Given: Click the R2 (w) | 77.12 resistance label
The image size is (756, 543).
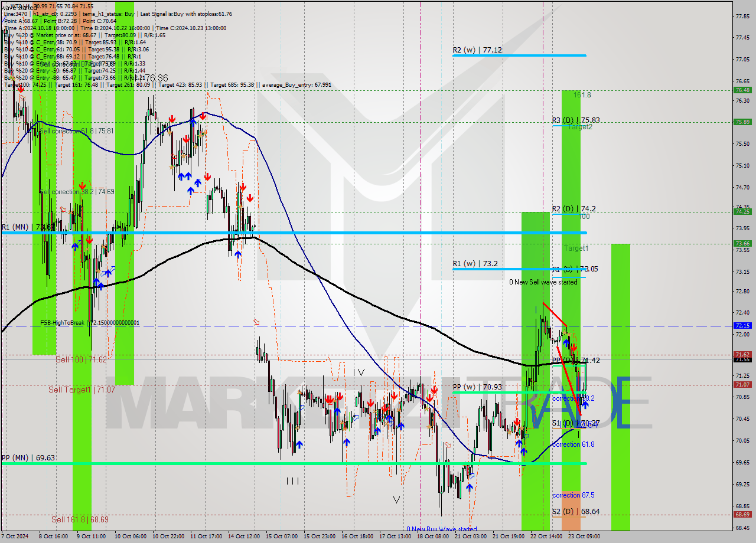Looking at the screenshot, I should (477, 50).
